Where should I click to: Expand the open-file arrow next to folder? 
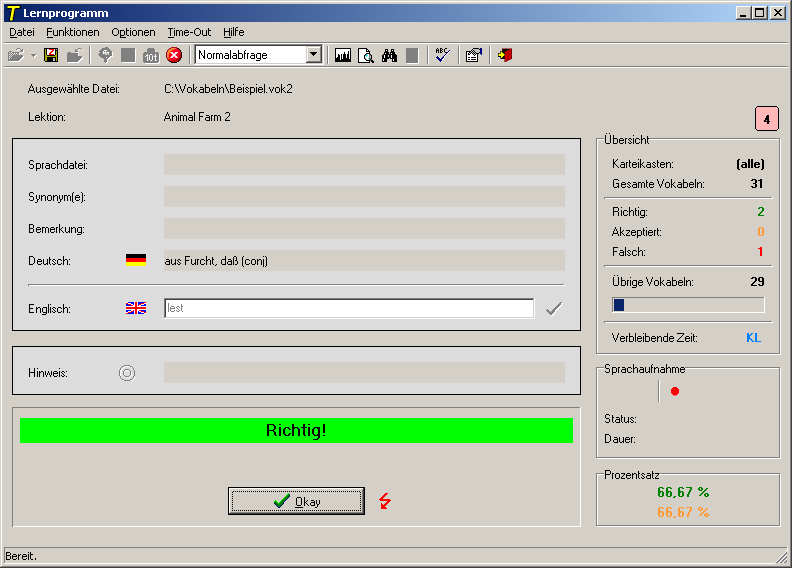click(33, 56)
